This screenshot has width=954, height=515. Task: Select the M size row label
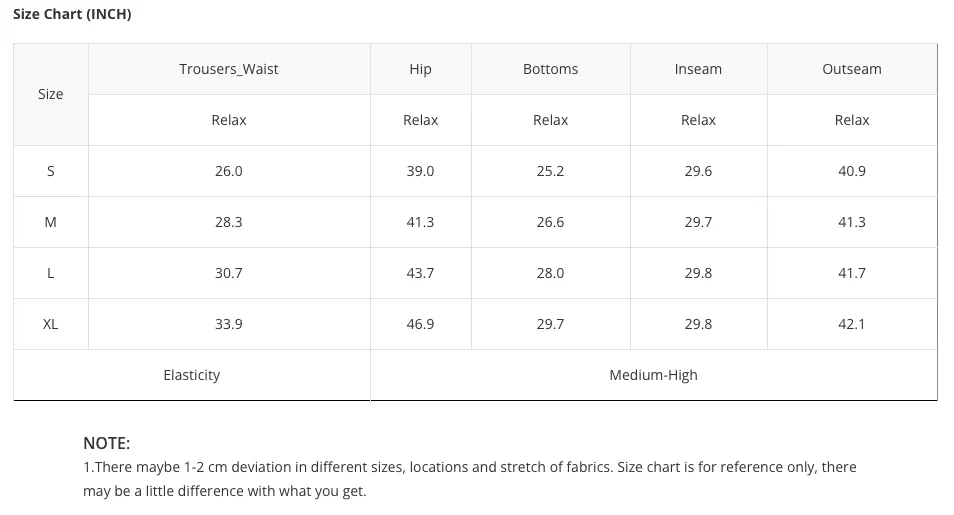50,222
